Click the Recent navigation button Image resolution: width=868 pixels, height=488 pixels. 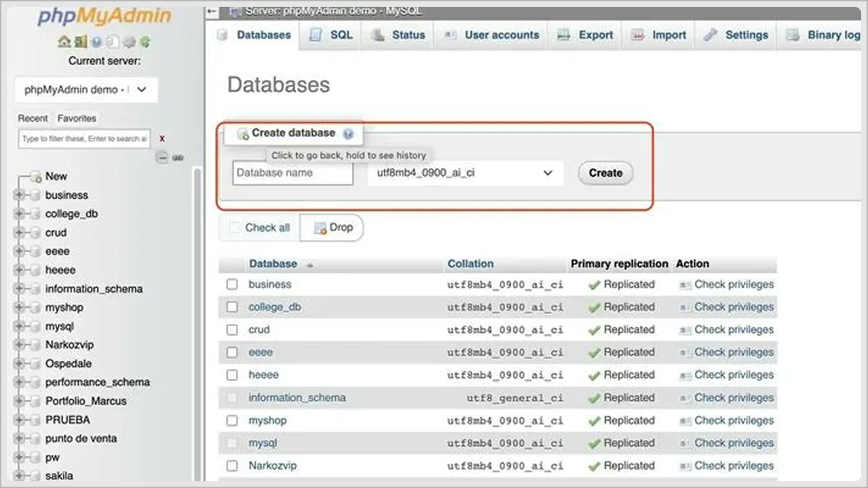33,118
